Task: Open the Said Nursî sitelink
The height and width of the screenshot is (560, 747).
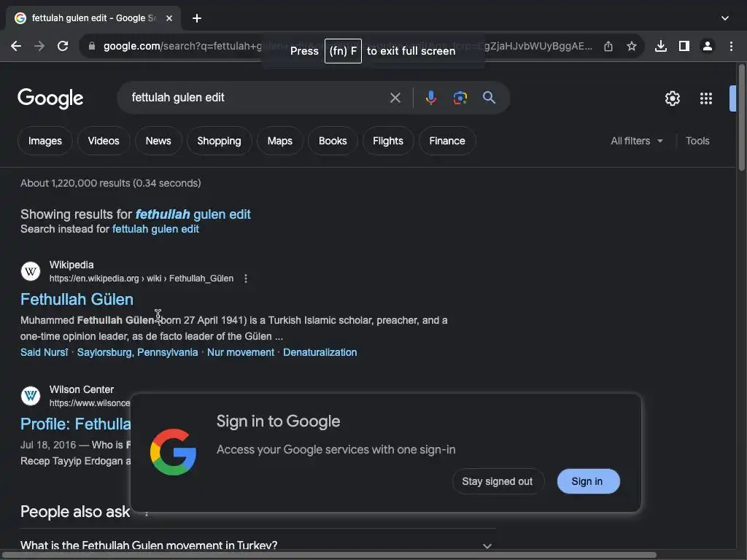Action: pyautogui.click(x=44, y=352)
